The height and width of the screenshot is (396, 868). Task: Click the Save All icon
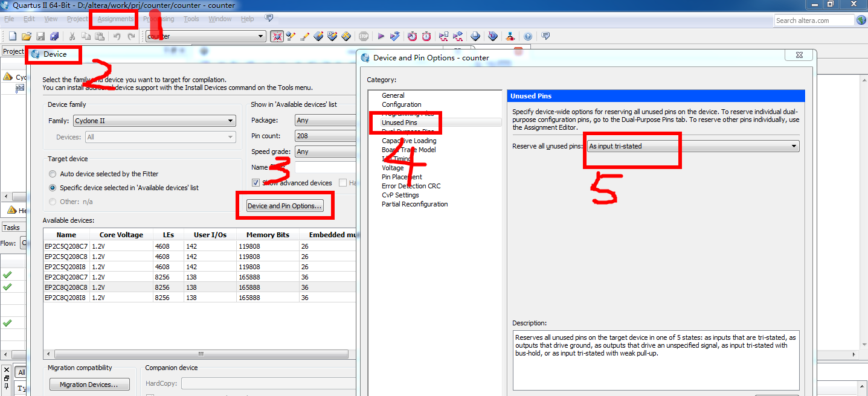(x=54, y=36)
